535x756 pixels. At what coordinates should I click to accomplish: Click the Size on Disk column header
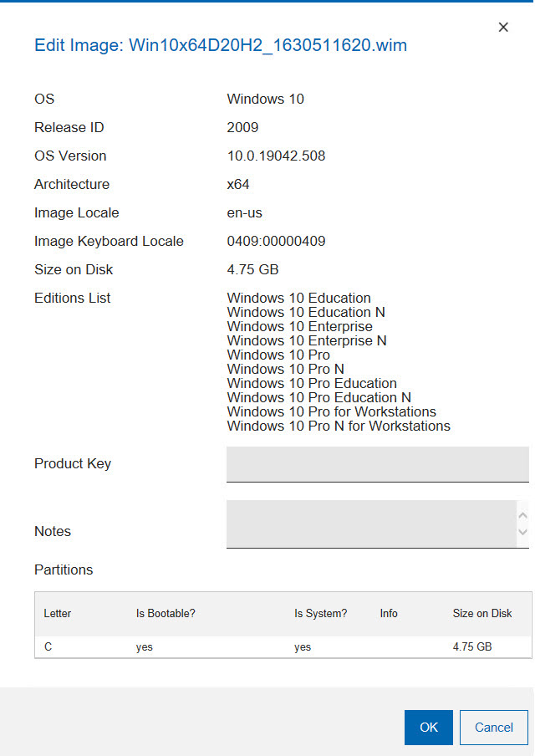(x=482, y=614)
